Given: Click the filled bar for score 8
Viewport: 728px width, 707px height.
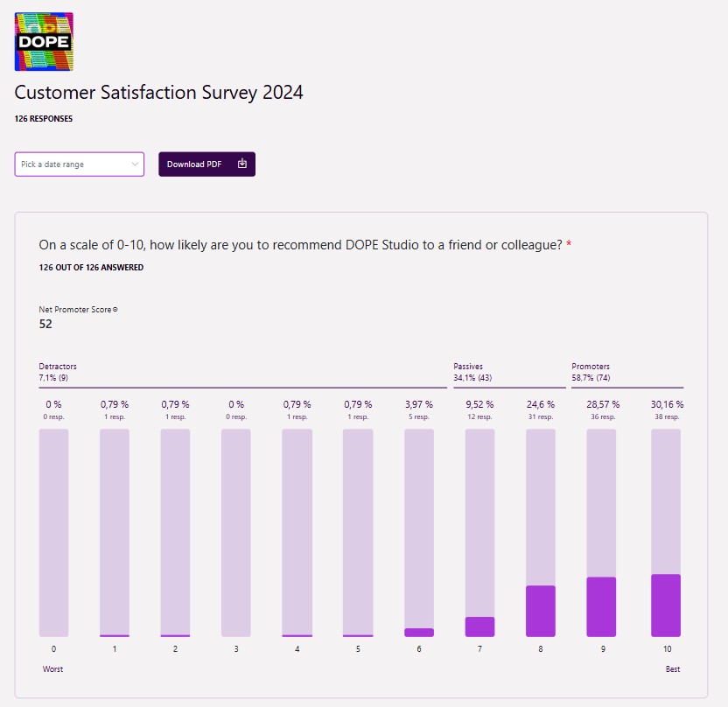Looking at the screenshot, I should coord(541,611).
